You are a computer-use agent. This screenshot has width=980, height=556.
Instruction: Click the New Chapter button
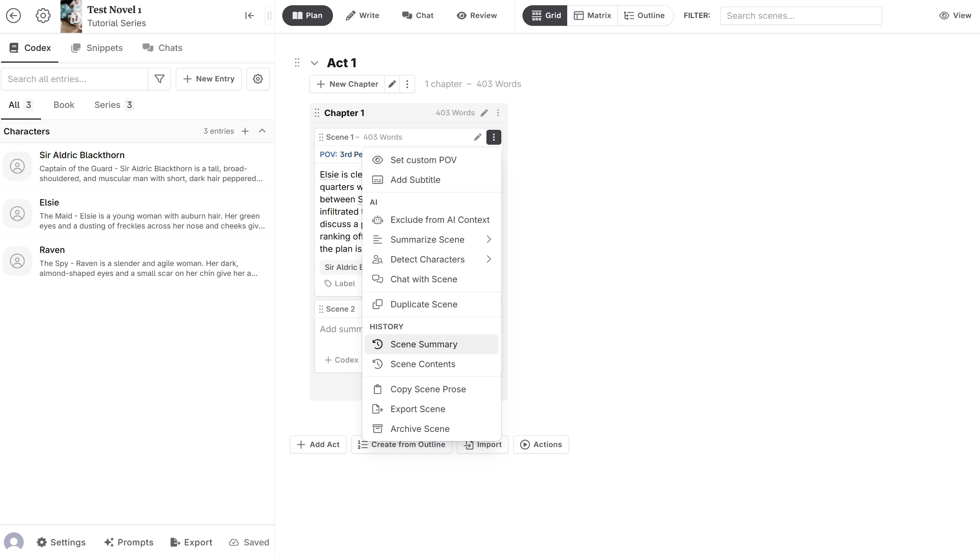(347, 84)
